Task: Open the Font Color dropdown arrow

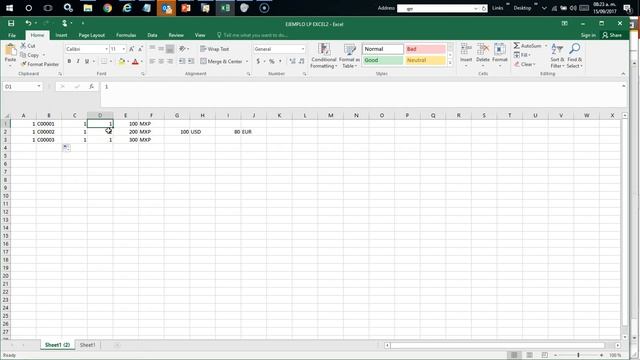Action: click(x=142, y=62)
